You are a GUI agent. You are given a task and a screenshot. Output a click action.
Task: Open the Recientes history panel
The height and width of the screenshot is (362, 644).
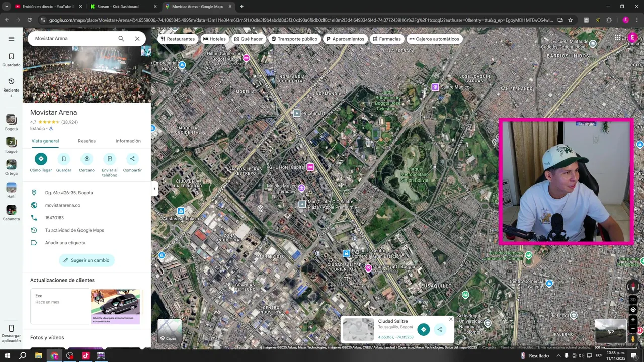pos(11,87)
